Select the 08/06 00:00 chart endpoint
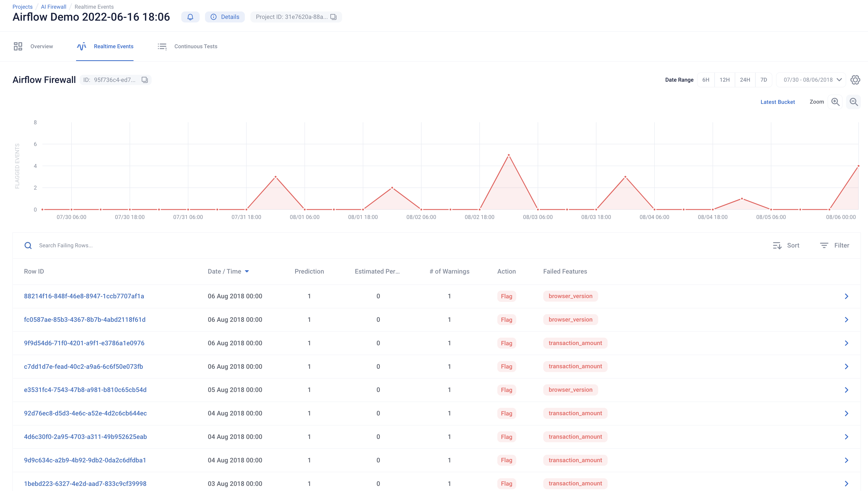This screenshot has height=491, width=868. pyautogui.click(x=858, y=166)
